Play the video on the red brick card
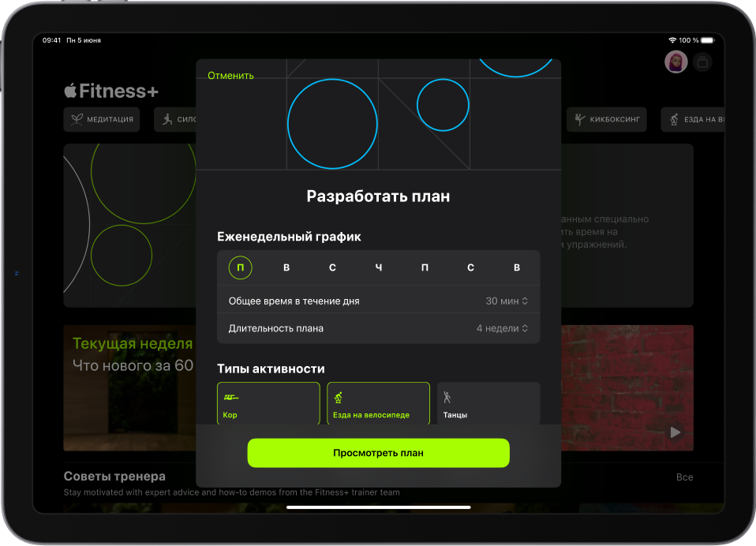Image resolution: width=756 pixels, height=546 pixels. [x=675, y=432]
